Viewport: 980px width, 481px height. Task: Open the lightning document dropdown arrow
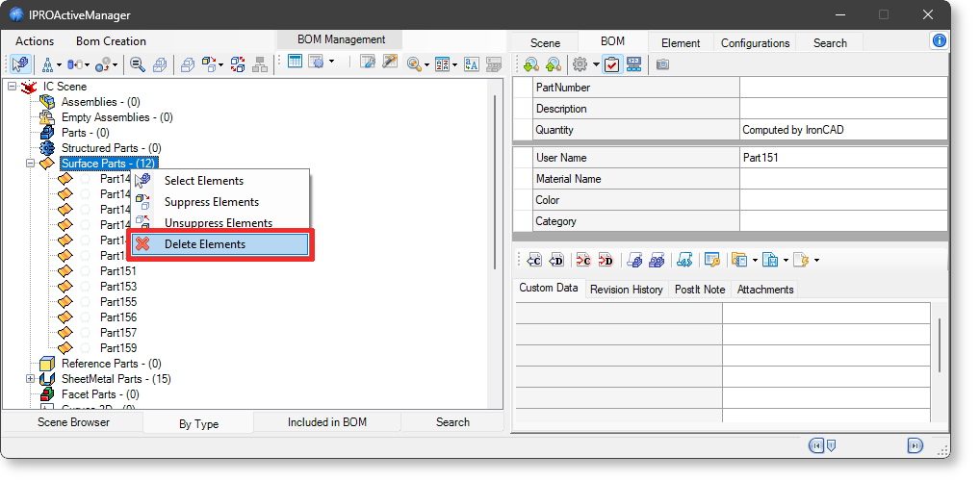pos(816,260)
